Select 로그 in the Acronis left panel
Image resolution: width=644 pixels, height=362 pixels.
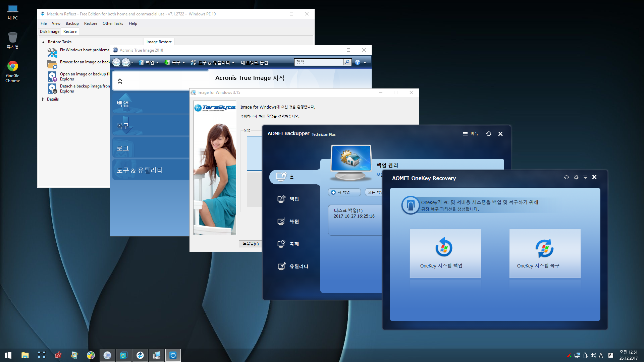tap(151, 148)
